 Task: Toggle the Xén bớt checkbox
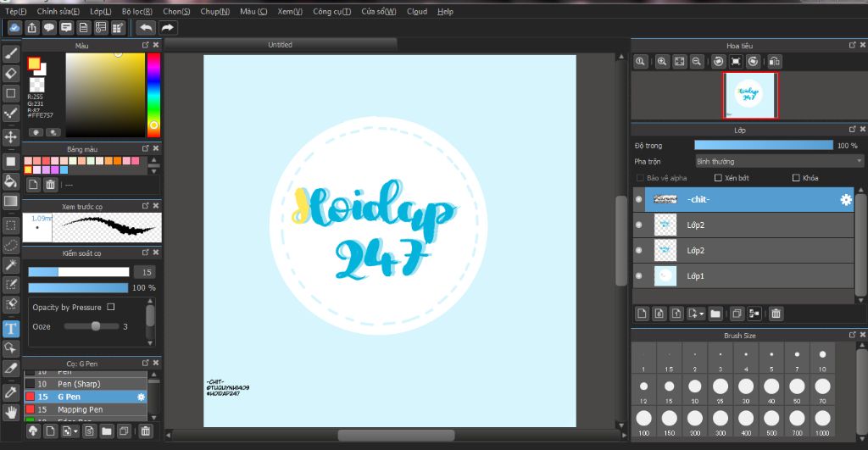pyautogui.click(x=718, y=178)
